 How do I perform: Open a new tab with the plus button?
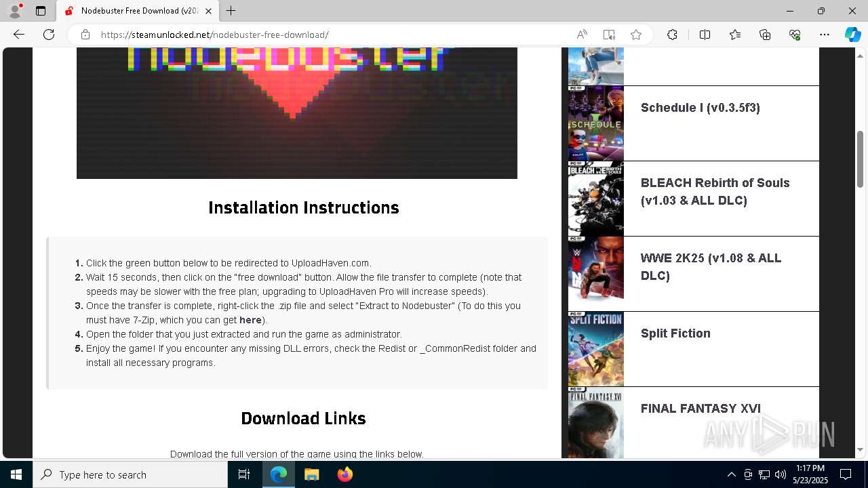(x=231, y=11)
